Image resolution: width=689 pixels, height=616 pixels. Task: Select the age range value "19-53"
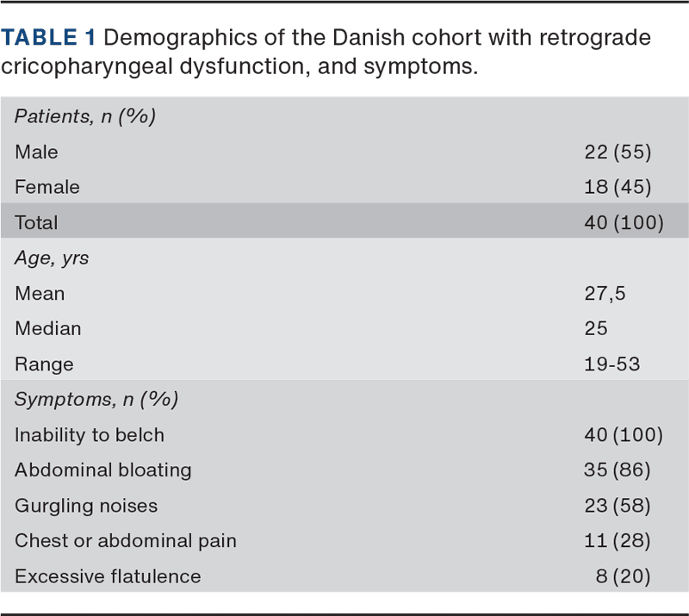pyautogui.click(x=611, y=364)
